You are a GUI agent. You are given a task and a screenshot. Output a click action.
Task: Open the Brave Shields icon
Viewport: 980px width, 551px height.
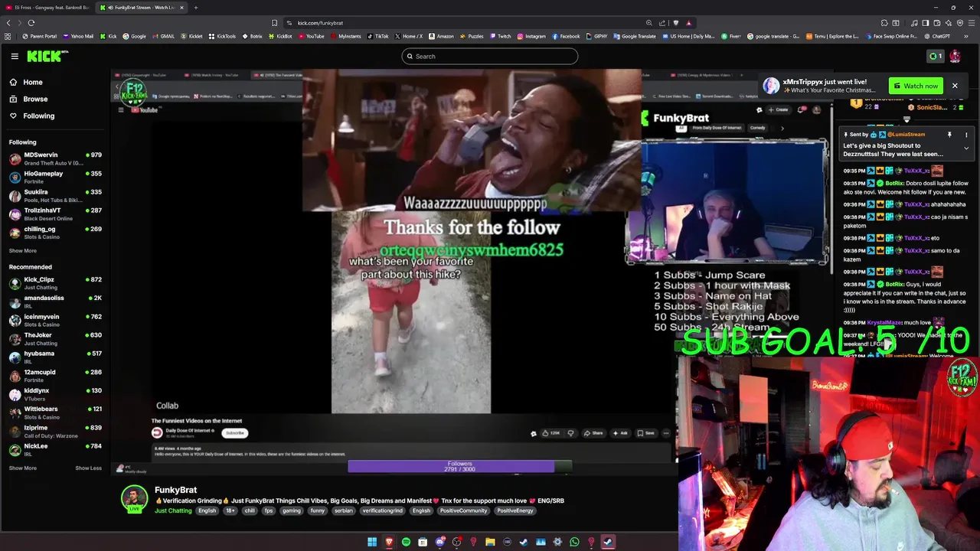point(675,23)
